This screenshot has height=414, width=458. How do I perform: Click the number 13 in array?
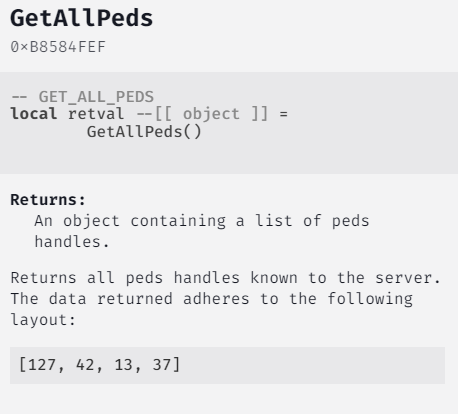pyautogui.click(x=124, y=365)
